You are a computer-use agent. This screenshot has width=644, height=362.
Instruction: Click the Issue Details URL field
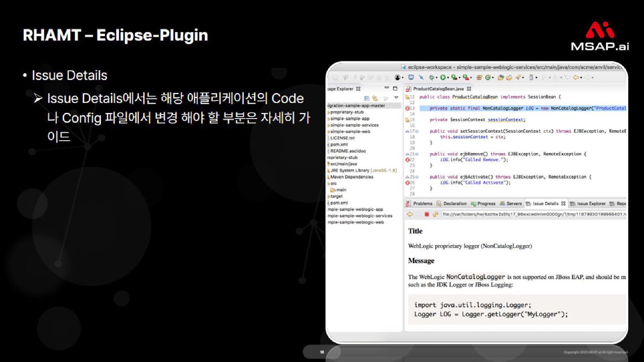click(x=533, y=214)
